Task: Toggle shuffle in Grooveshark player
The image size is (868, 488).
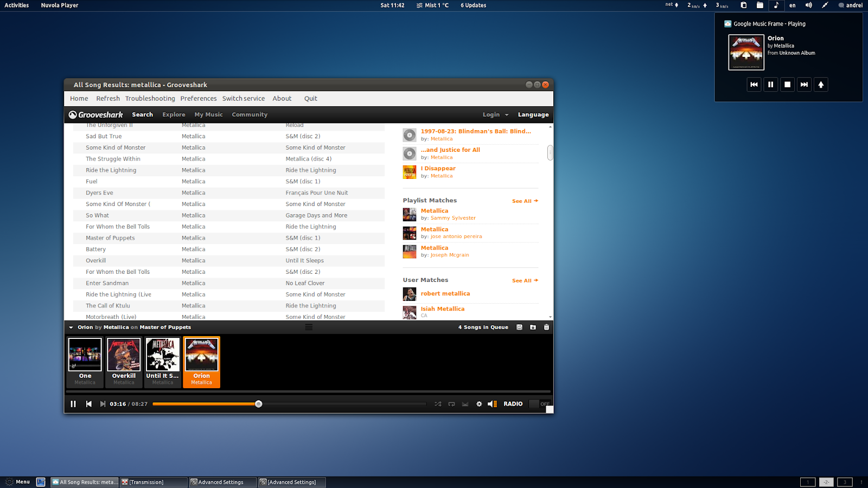Action: click(x=438, y=404)
